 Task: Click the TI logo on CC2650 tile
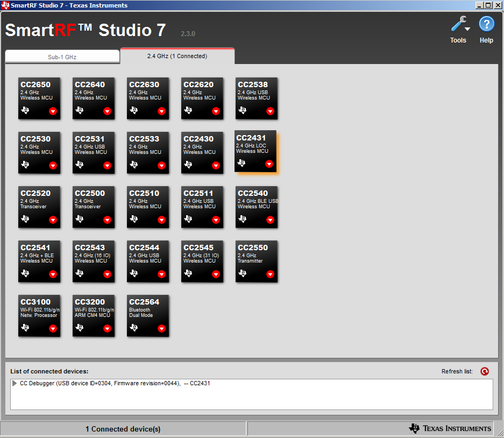tap(25, 110)
